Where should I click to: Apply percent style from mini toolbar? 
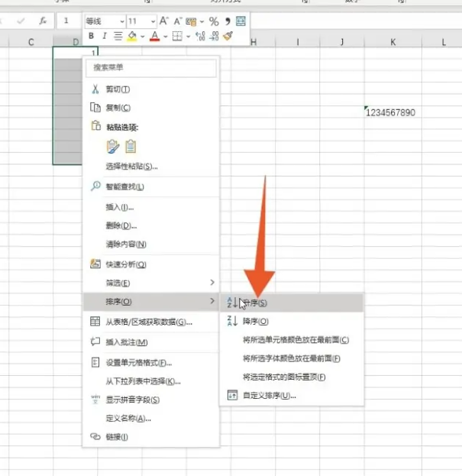(213, 21)
